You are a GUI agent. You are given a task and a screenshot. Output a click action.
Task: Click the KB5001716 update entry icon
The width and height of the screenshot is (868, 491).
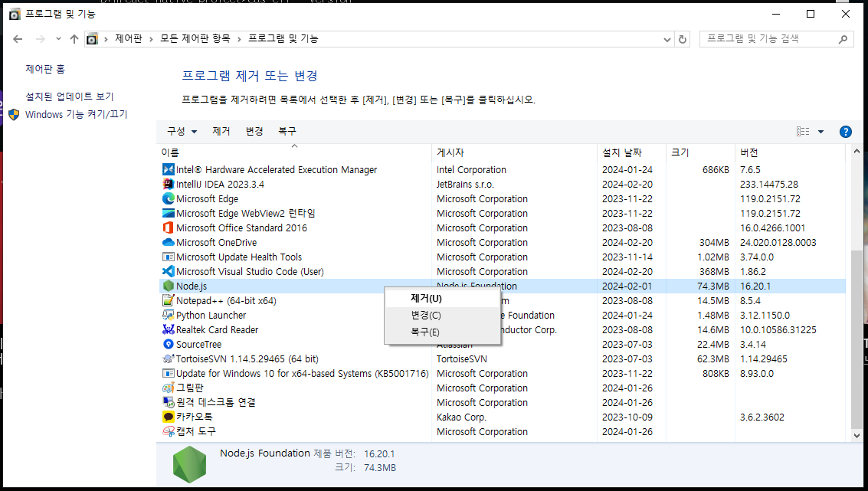pos(169,373)
